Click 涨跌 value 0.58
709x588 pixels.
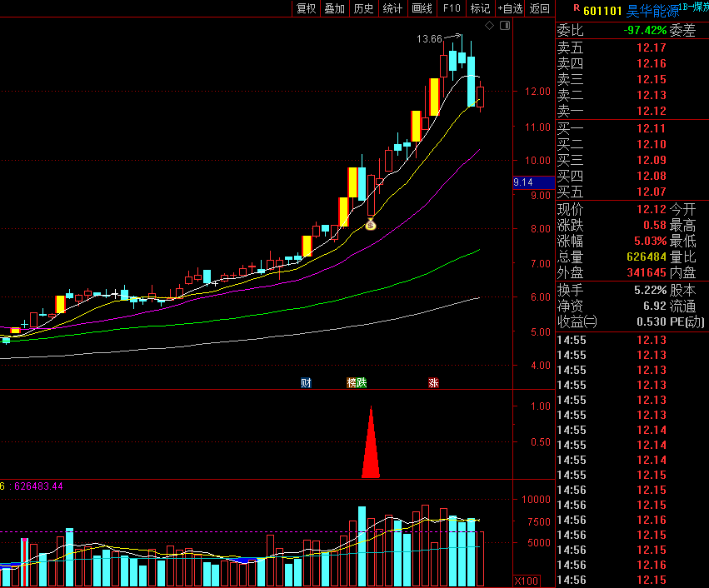coord(654,225)
